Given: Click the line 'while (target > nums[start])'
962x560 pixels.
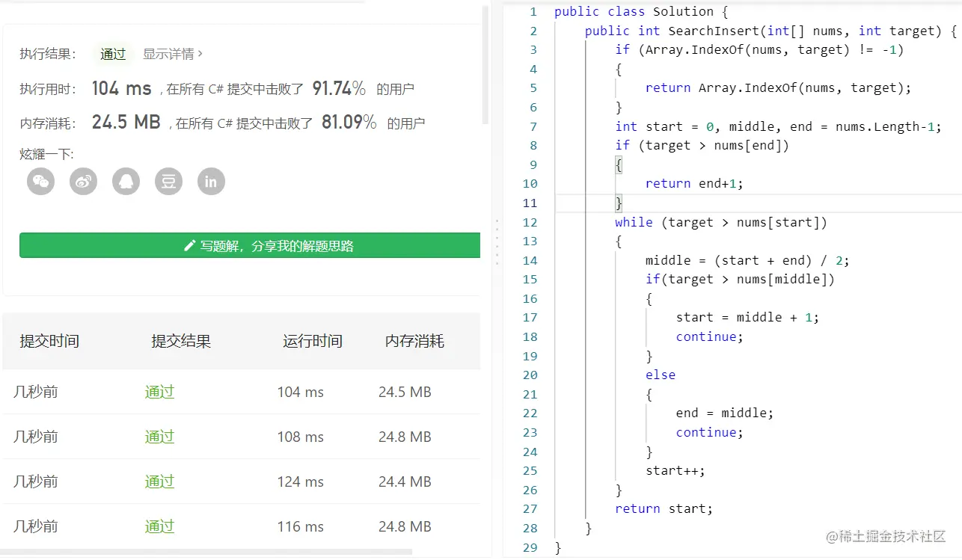Looking at the screenshot, I should click(x=721, y=222).
